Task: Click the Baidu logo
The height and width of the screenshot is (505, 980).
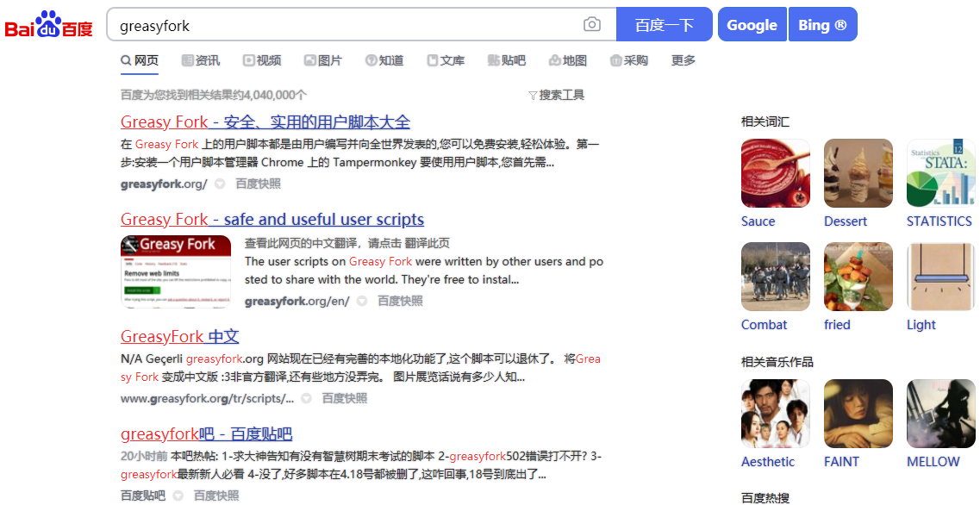Action: coord(49,25)
